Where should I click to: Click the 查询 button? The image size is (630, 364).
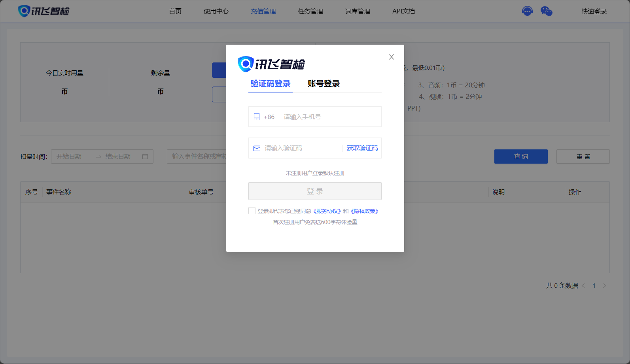point(521,157)
